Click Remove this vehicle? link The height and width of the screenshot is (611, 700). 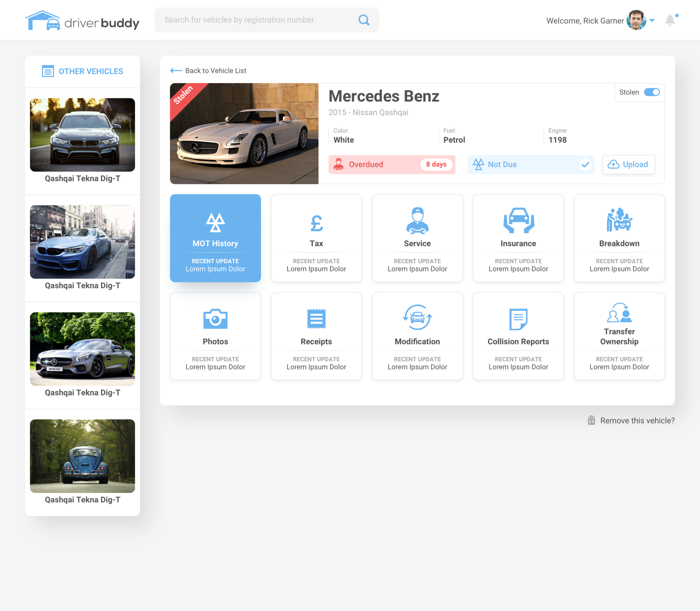point(637,421)
